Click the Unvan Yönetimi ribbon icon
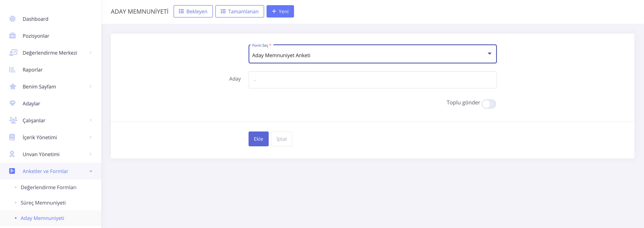 pos(12,154)
